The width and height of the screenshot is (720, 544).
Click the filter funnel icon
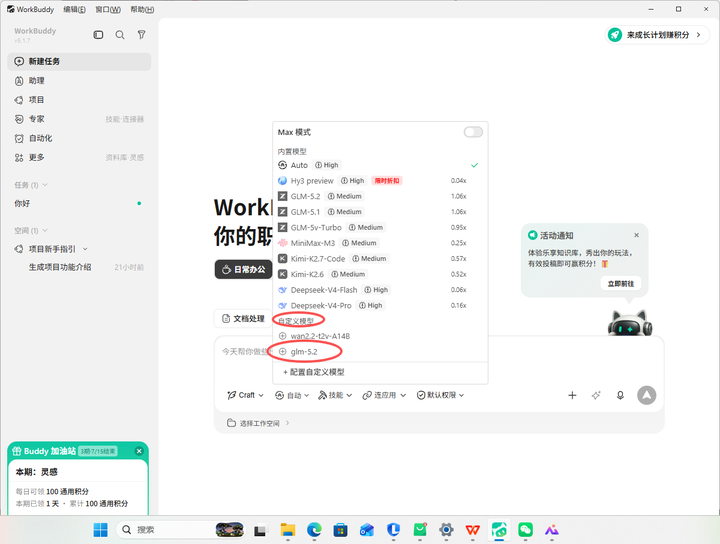pos(141,35)
